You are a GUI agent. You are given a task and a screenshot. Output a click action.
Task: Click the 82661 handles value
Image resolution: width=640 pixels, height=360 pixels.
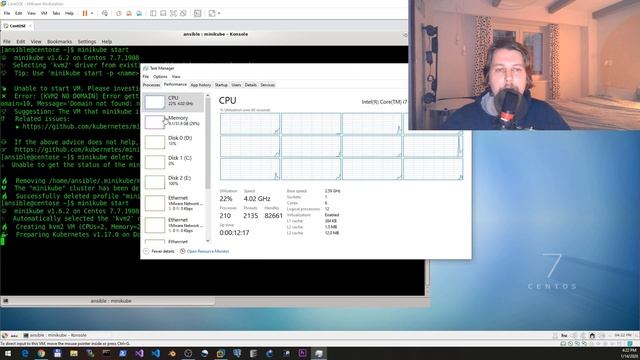pyautogui.click(x=273, y=216)
